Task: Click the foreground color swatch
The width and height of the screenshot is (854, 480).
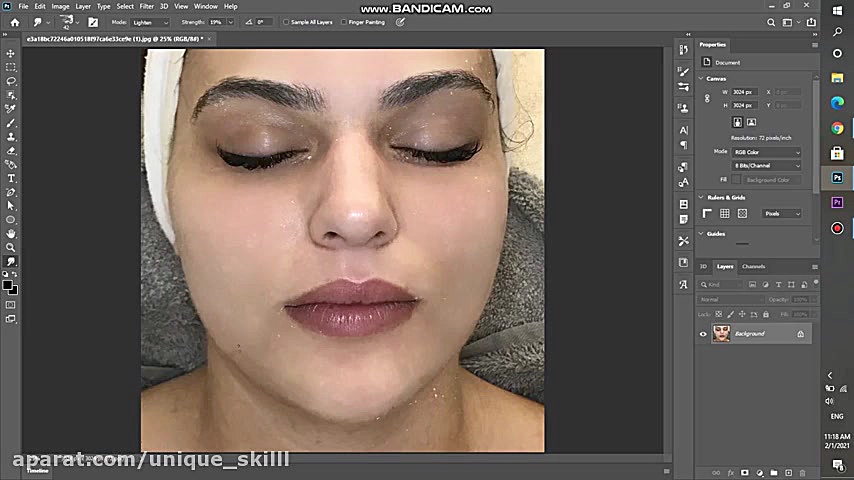Action: [8, 285]
